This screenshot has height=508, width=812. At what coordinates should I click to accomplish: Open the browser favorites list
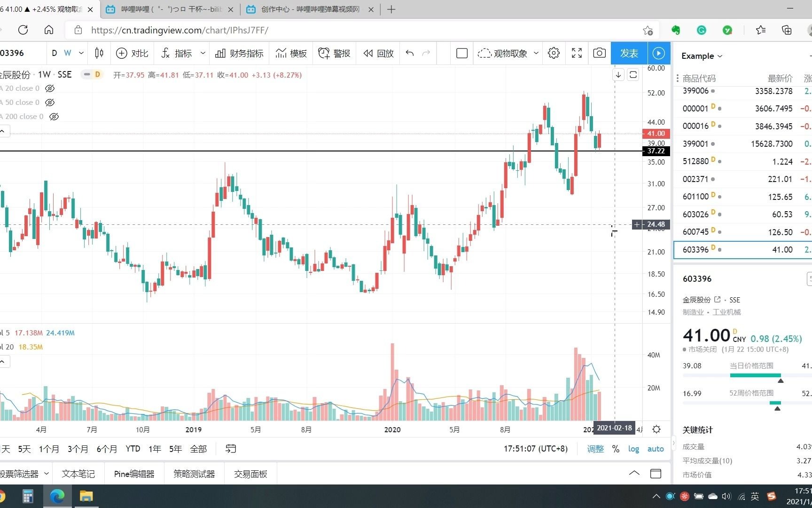761,30
